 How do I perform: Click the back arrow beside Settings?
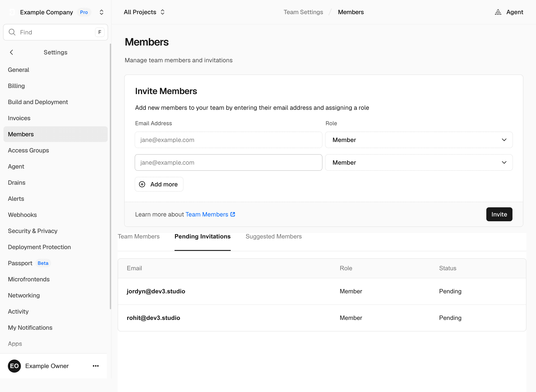pos(11,52)
